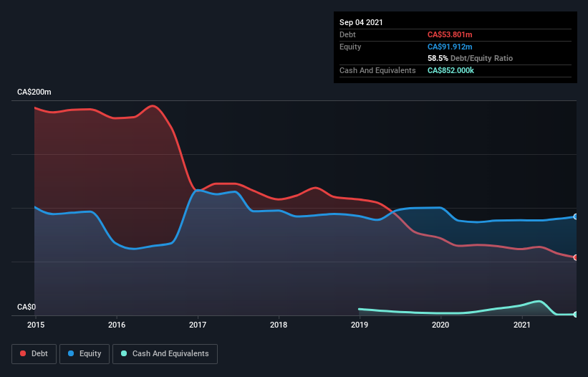This screenshot has height=377, width=588.
Task: Click the blue Equity legend dot
Action: point(71,353)
